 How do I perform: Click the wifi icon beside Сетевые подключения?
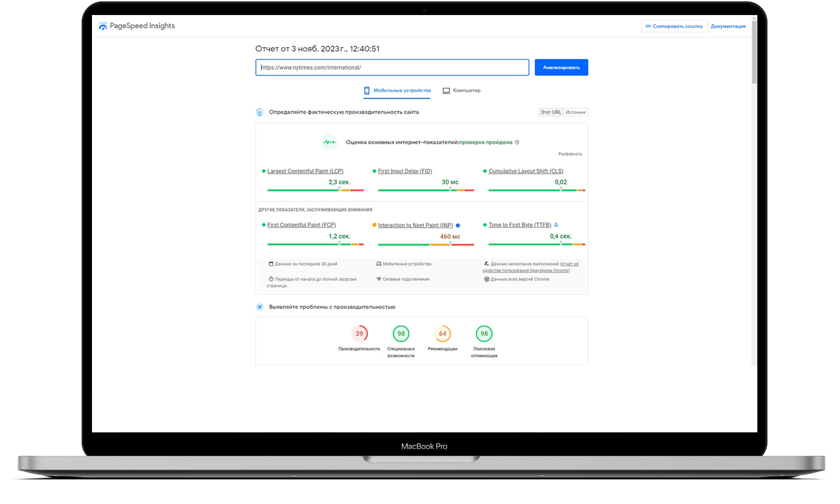pos(379,279)
